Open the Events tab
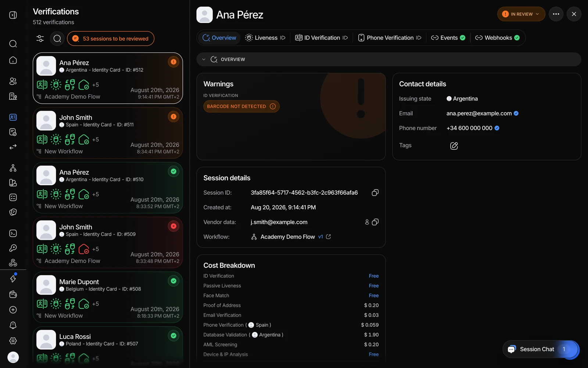This screenshot has width=588, height=368. [x=448, y=38]
